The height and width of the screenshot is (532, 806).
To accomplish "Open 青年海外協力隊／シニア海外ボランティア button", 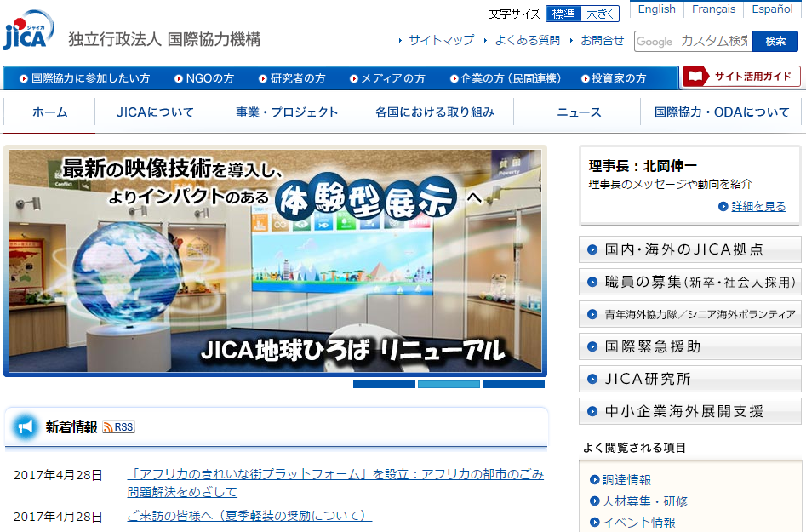I will point(690,315).
